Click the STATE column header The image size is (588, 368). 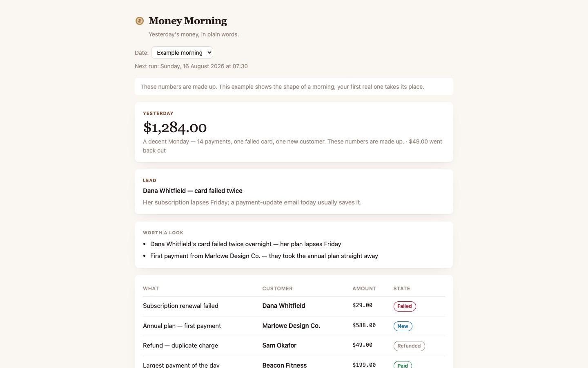pyautogui.click(x=402, y=289)
